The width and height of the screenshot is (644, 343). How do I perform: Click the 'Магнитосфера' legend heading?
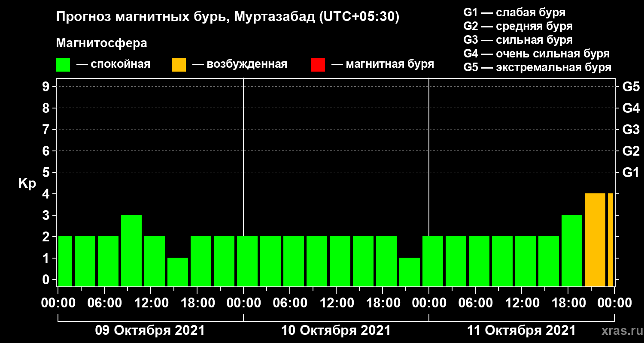101,43
